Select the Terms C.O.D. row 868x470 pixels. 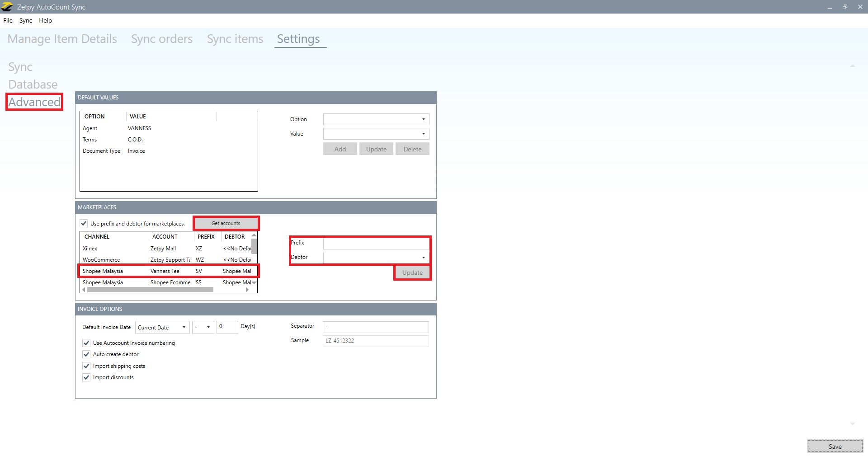(x=169, y=140)
